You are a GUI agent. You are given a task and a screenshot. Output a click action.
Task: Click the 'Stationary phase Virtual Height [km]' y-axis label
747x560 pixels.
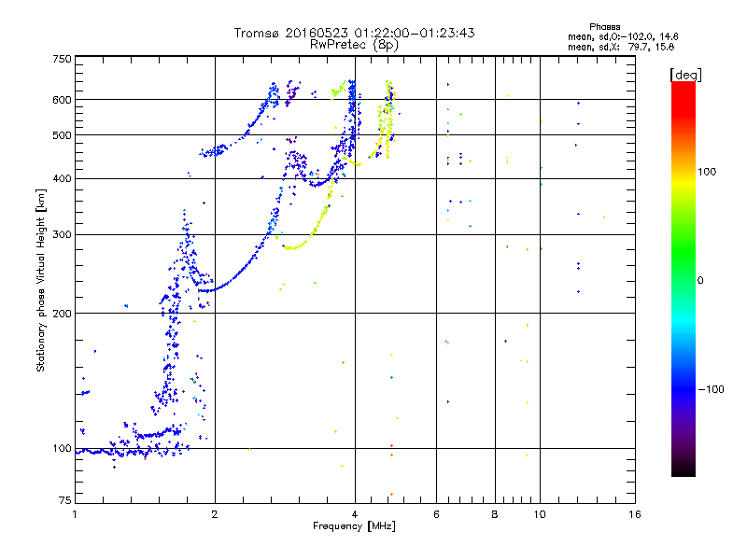(41, 280)
